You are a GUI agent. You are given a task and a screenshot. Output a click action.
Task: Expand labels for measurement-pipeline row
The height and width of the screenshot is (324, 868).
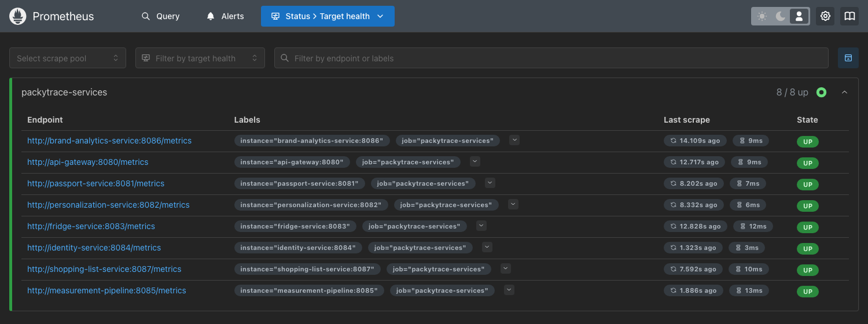pyautogui.click(x=509, y=290)
